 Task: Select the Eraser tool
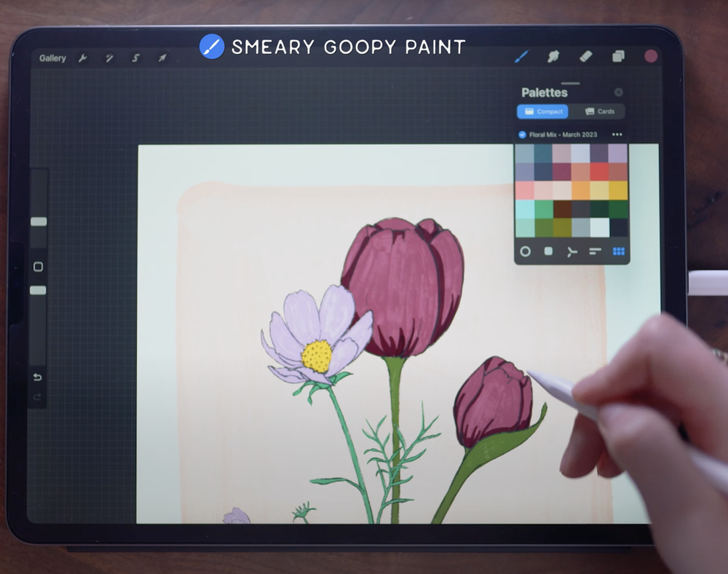(587, 56)
